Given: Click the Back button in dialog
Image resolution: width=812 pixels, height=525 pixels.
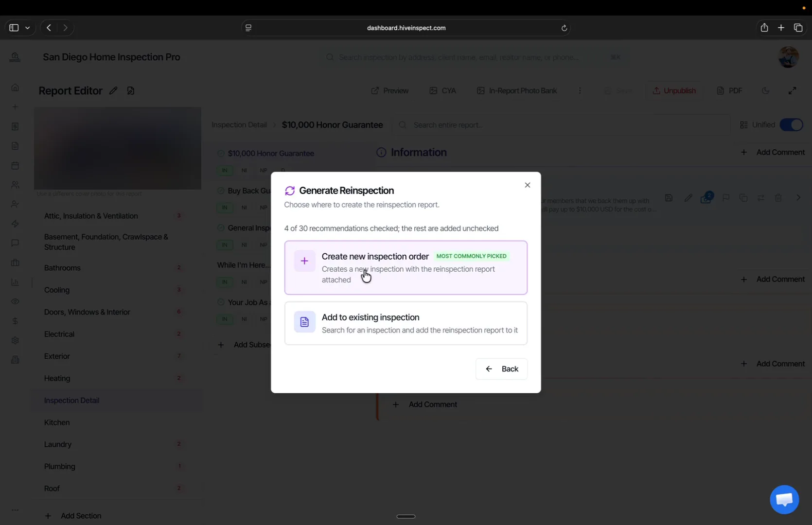Looking at the screenshot, I should (501, 369).
